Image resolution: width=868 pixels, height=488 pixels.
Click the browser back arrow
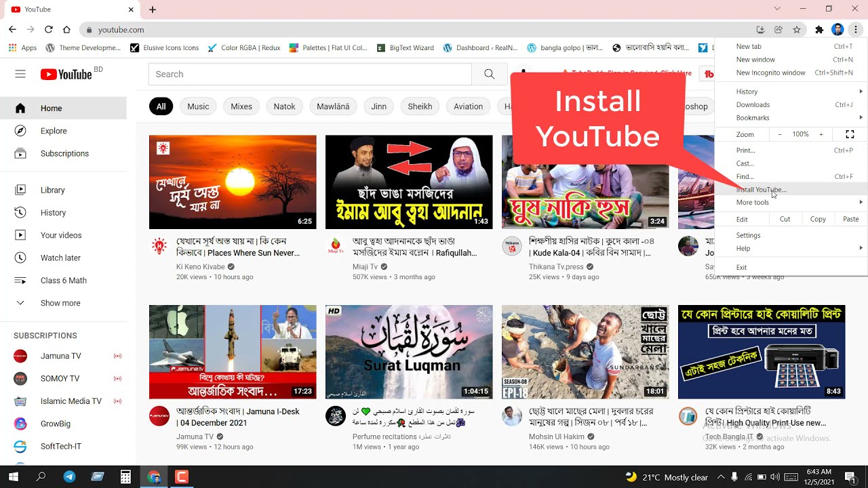tap(12, 30)
